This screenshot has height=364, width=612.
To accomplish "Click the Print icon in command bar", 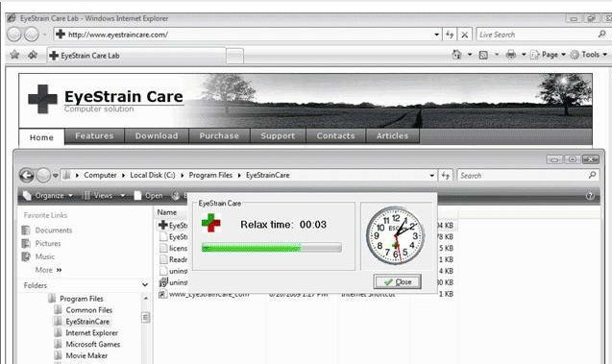I will coord(510,55).
